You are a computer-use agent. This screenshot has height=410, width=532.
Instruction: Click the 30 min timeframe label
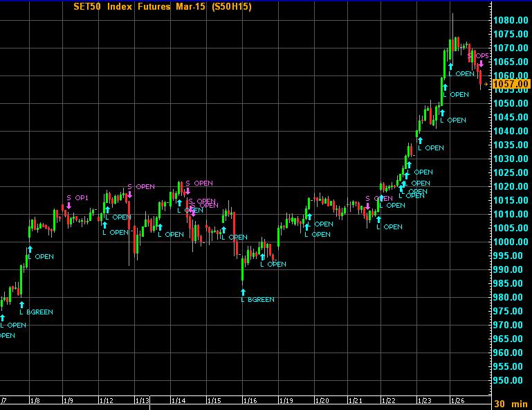513,403
